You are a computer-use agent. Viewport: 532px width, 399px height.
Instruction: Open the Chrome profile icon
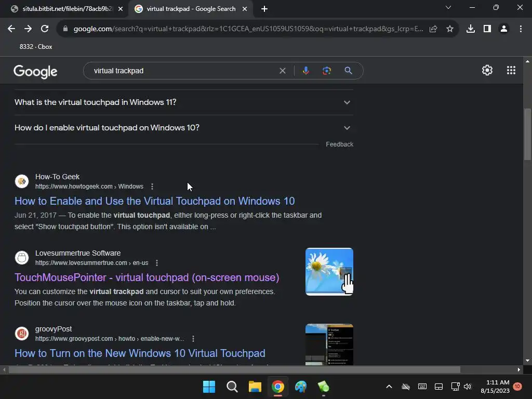click(x=504, y=29)
